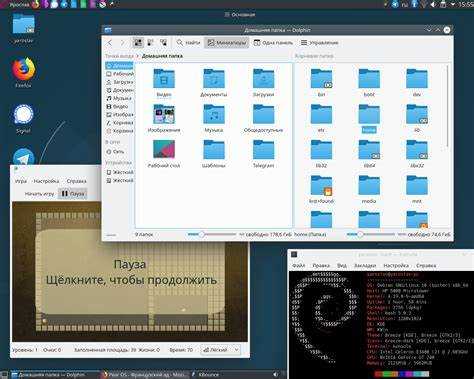Open the libx32 folder
474x379 pixels.
coord(417,153)
